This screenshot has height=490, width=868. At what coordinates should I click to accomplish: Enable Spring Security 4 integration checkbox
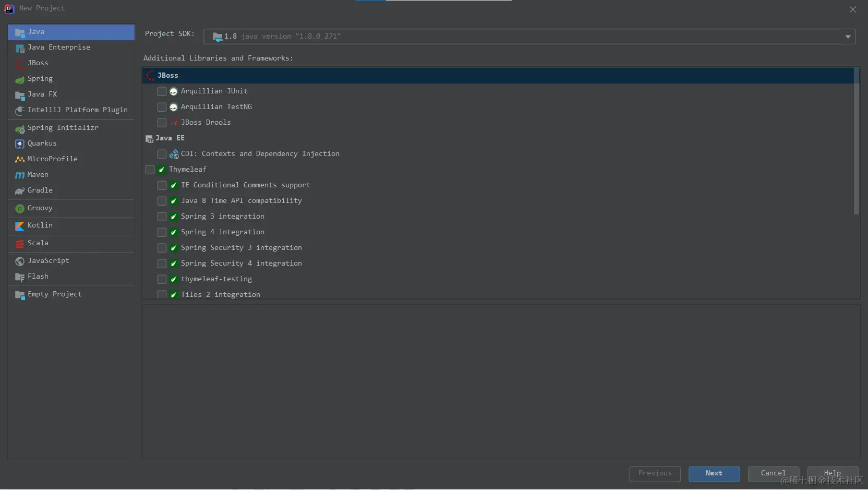click(x=162, y=264)
